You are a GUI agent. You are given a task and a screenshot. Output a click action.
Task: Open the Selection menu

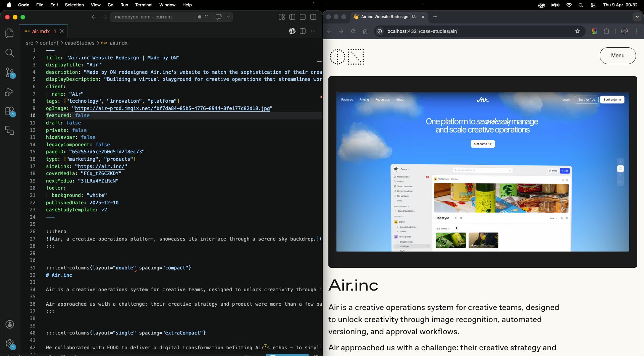[74, 5]
